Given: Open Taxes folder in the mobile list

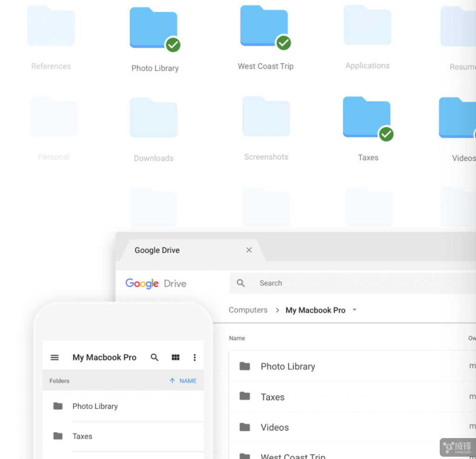Looking at the screenshot, I should point(82,436).
